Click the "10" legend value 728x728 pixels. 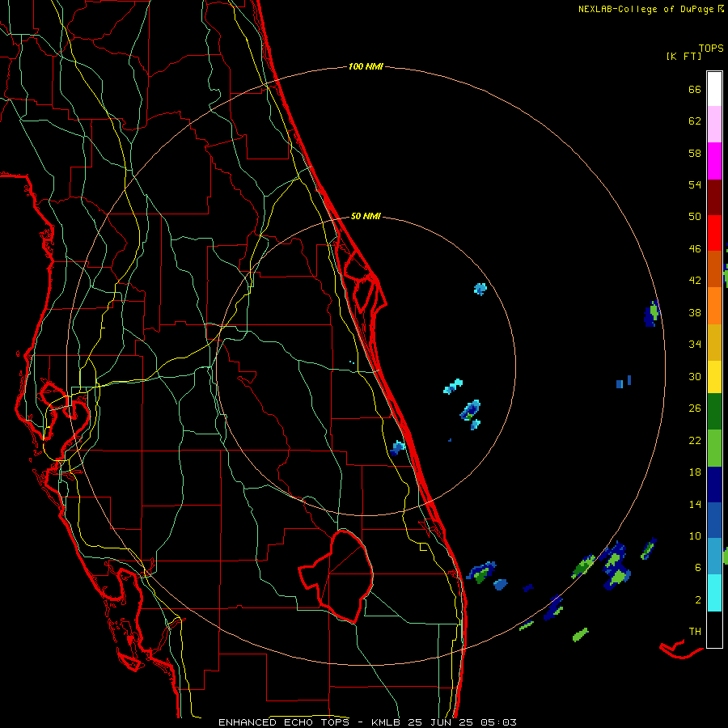pos(695,535)
